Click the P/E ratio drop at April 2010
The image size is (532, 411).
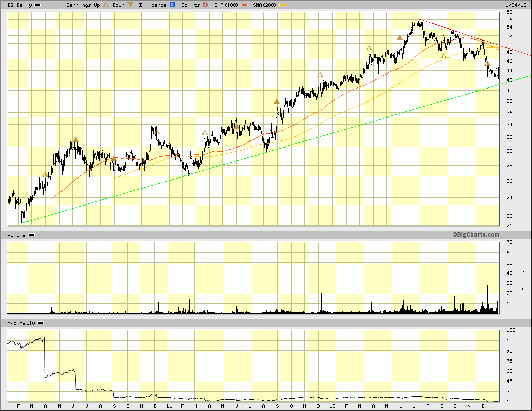point(45,358)
